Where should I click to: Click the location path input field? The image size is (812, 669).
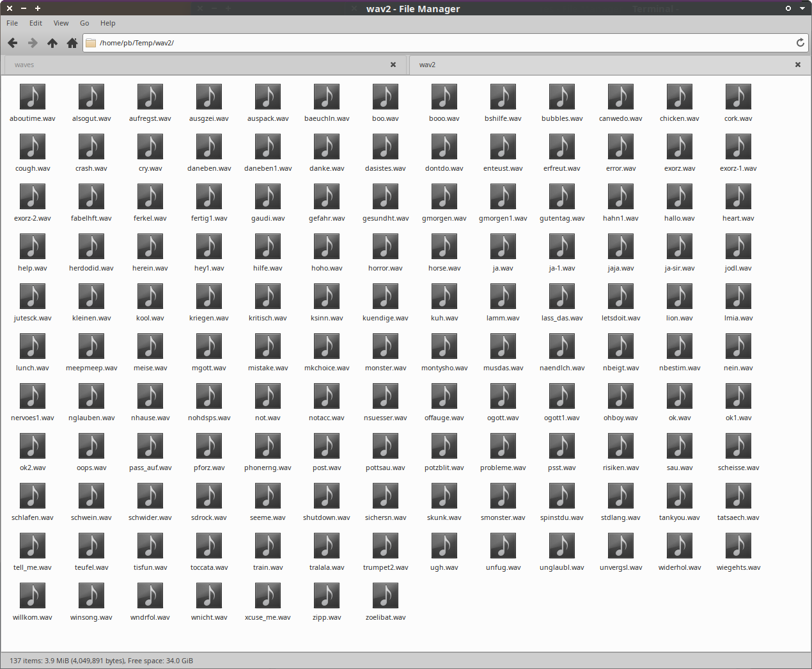pyautogui.click(x=441, y=43)
